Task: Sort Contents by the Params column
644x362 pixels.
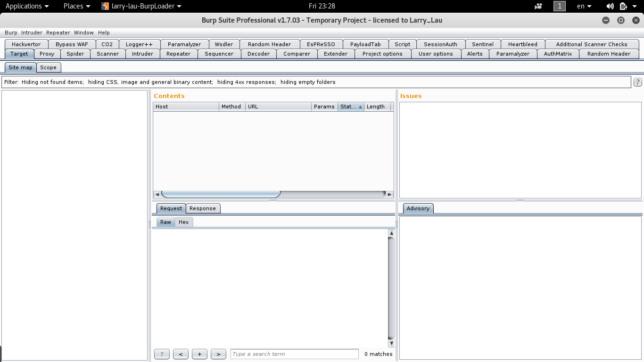Action: pos(325,107)
